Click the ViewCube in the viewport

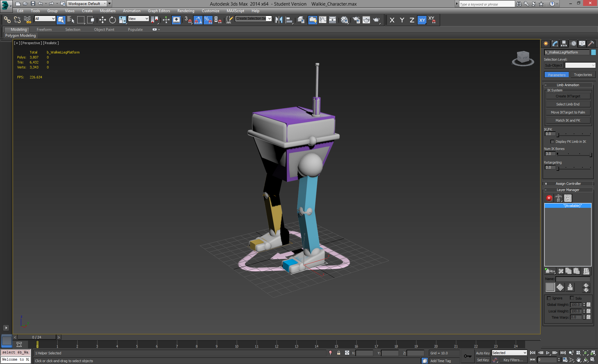tap(523, 58)
